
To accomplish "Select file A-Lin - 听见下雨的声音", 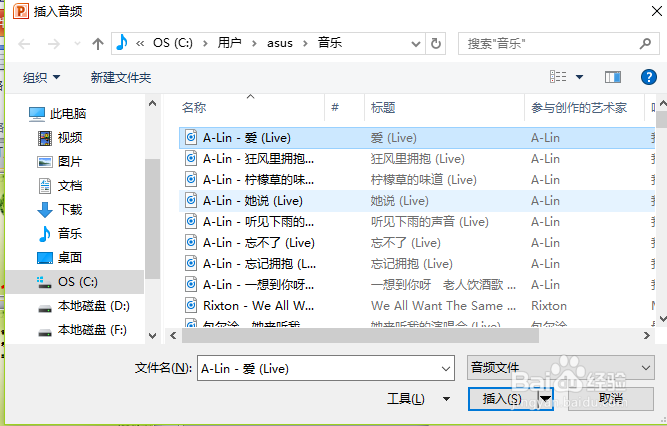I will 416,222.
